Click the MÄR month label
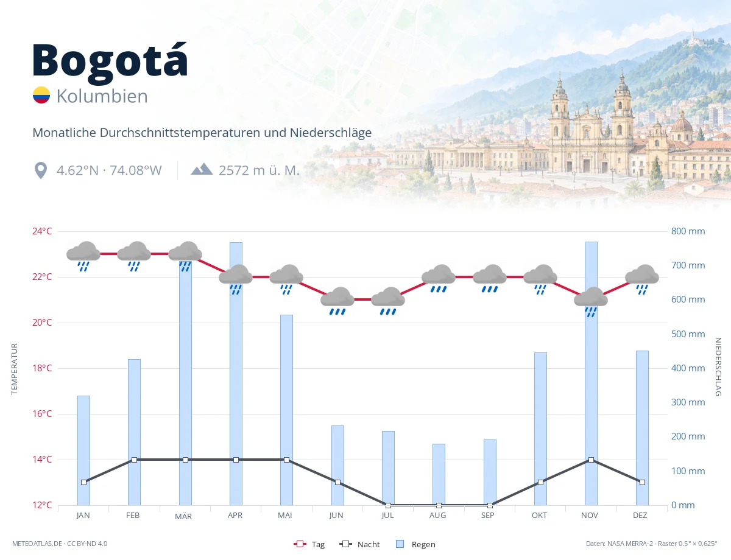Viewport: 731px width, 560px height. (x=183, y=516)
